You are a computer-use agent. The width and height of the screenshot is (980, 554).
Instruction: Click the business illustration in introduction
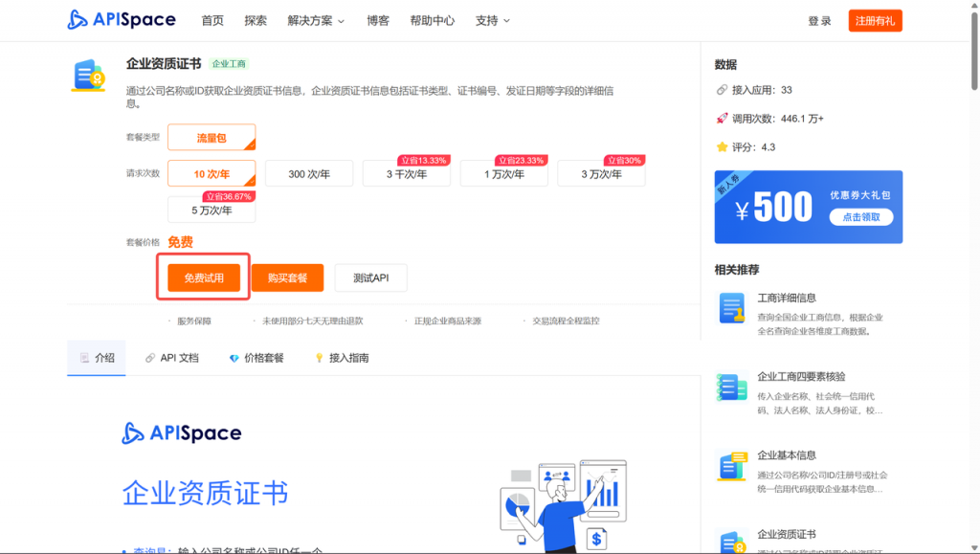(563, 506)
